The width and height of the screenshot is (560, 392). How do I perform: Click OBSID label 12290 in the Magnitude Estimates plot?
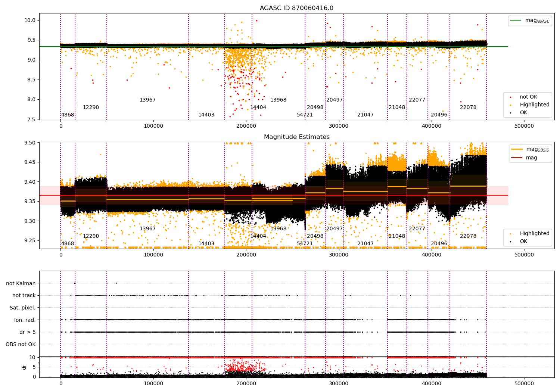(91, 236)
